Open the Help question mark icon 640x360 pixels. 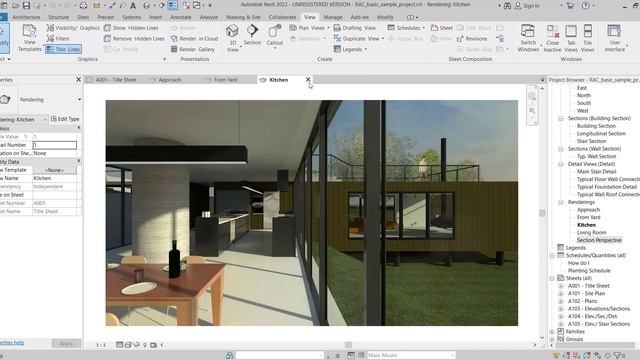point(585,5)
